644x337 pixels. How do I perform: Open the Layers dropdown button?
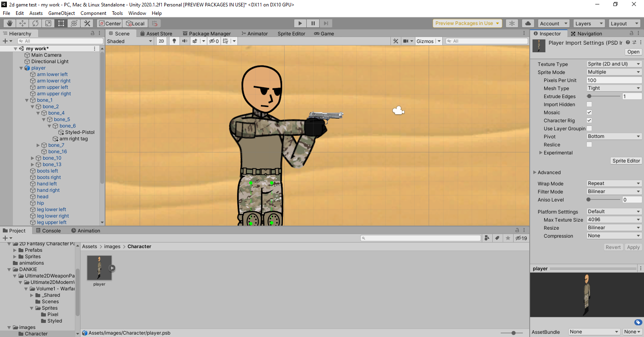click(x=588, y=23)
